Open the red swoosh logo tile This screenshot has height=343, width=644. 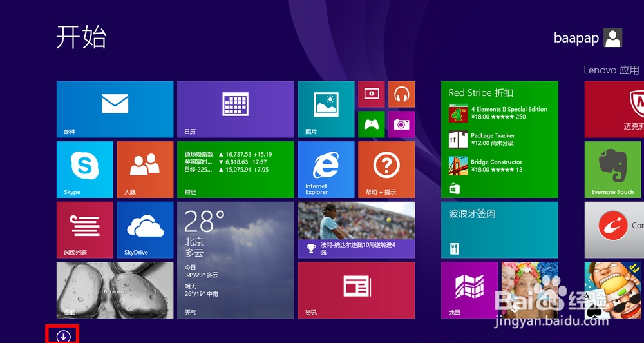[614, 230]
